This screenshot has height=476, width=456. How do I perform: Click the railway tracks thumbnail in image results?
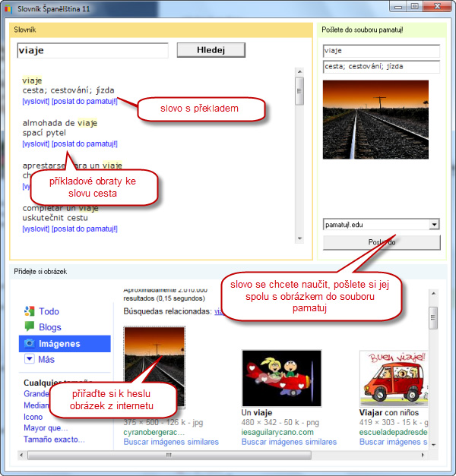(154, 367)
